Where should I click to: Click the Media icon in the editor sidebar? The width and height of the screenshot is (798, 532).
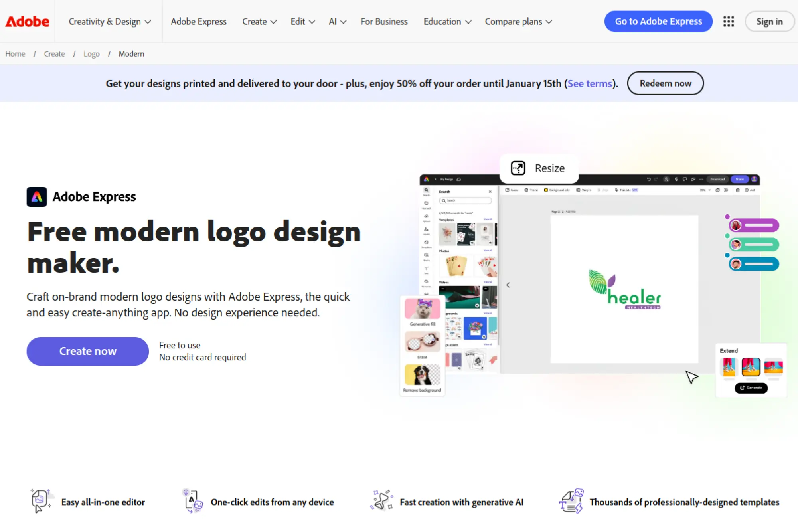click(x=426, y=255)
